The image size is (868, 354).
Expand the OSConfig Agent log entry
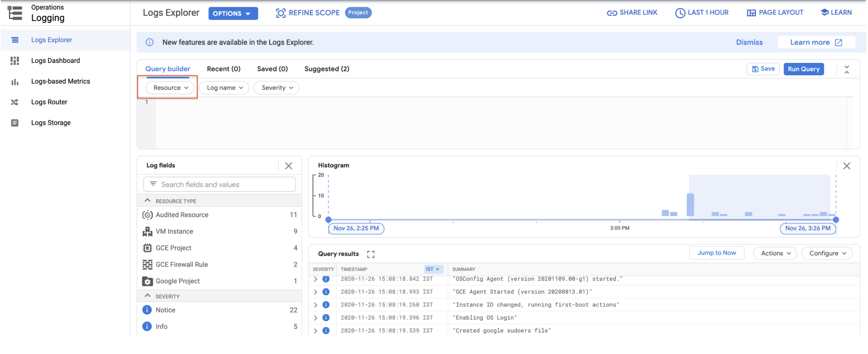316,279
